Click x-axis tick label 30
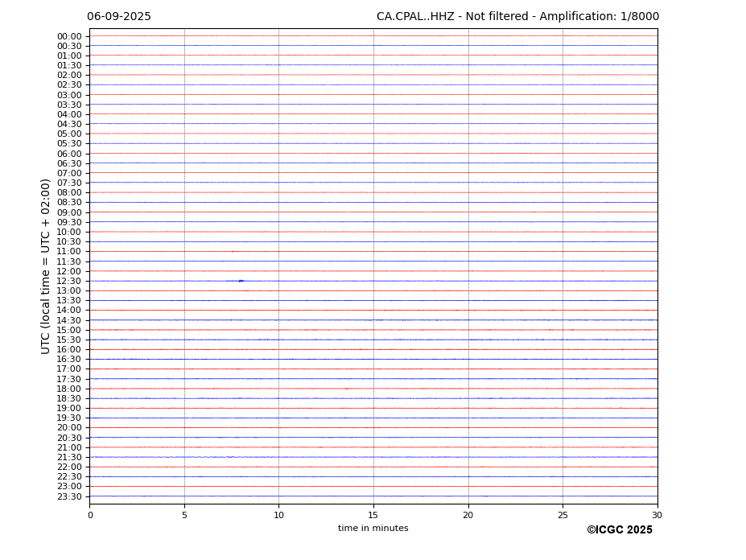This screenshot has height=560, width=746. (x=657, y=515)
